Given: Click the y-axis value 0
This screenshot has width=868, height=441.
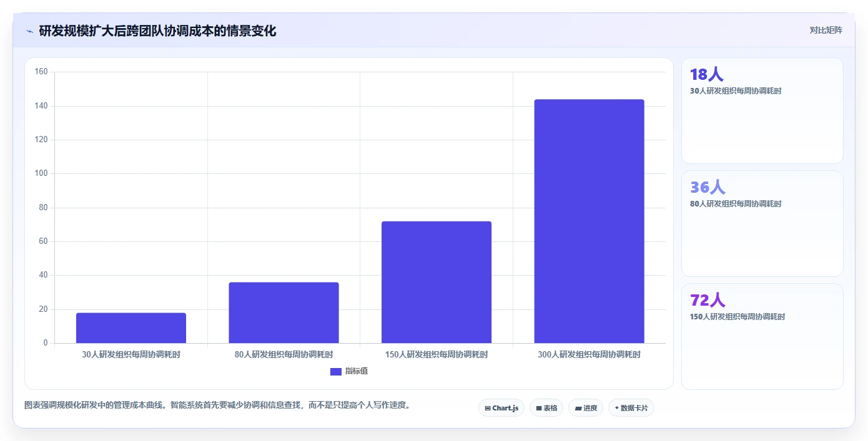Looking at the screenshot, I should point(46,343).
